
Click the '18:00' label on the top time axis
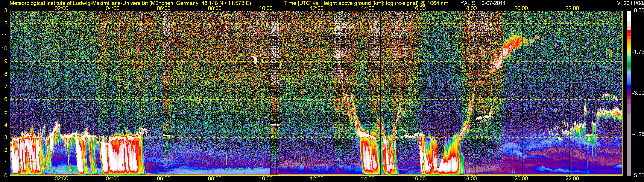click(x=470, y=8)
